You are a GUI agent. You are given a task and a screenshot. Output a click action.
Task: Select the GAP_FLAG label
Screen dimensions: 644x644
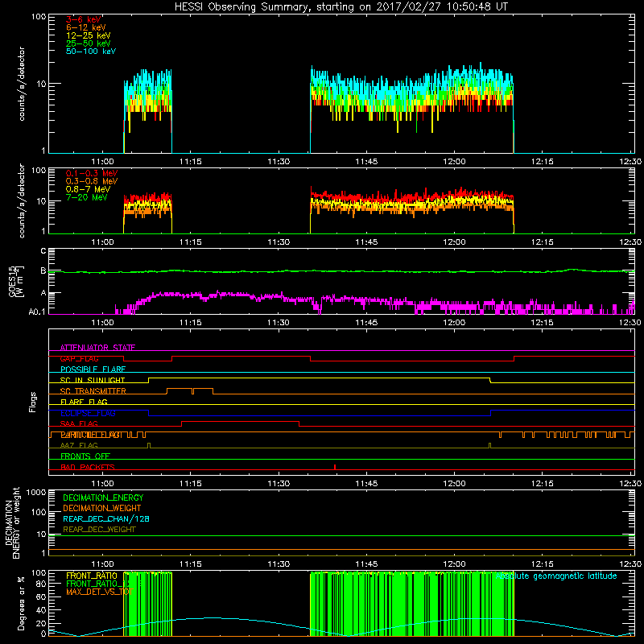(79, 358)
